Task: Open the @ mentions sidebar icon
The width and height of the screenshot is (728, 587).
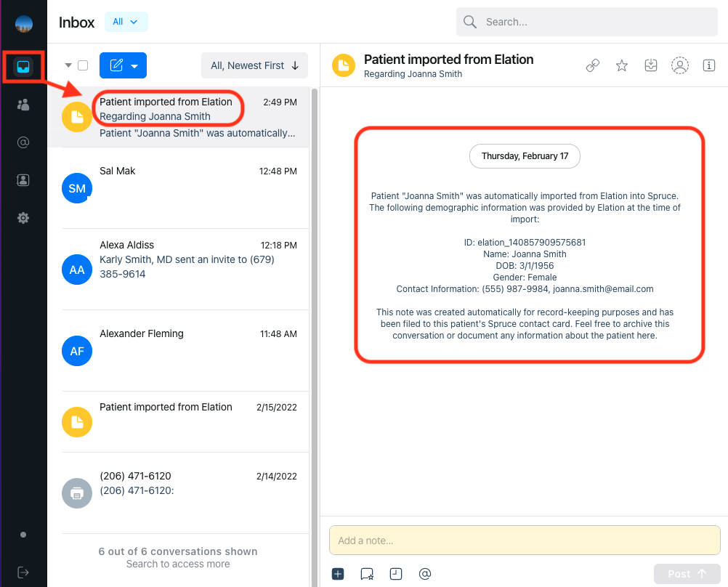Action: [x=23, y=142]
